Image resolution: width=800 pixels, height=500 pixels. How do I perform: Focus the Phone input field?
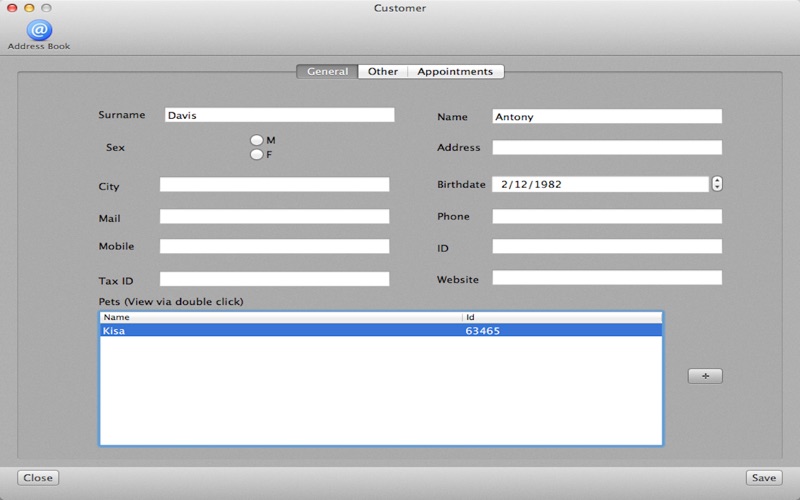pyautogui.click(x=607, y=216)
